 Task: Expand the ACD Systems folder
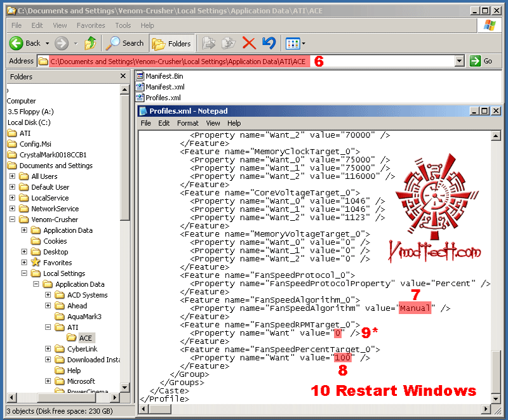coord(48,294)
